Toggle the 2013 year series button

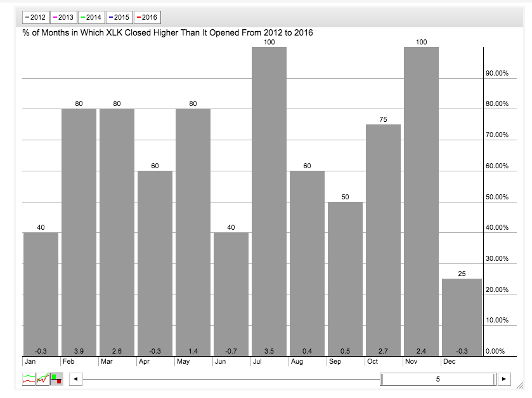click(63, 17)
